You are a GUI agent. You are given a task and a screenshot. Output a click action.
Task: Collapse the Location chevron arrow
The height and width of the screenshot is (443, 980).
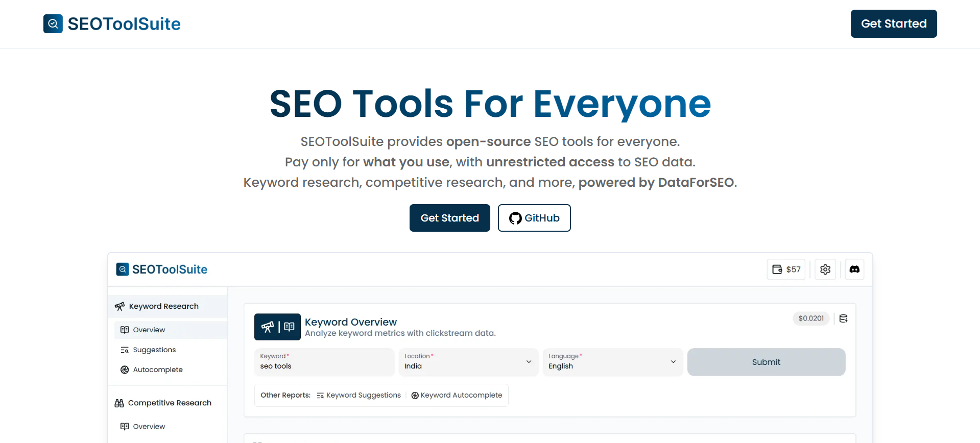point(529,362)
